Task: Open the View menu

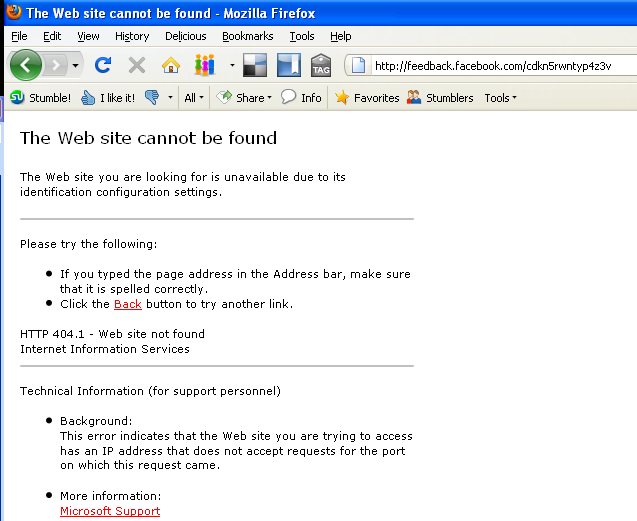Action: point(88,37)
